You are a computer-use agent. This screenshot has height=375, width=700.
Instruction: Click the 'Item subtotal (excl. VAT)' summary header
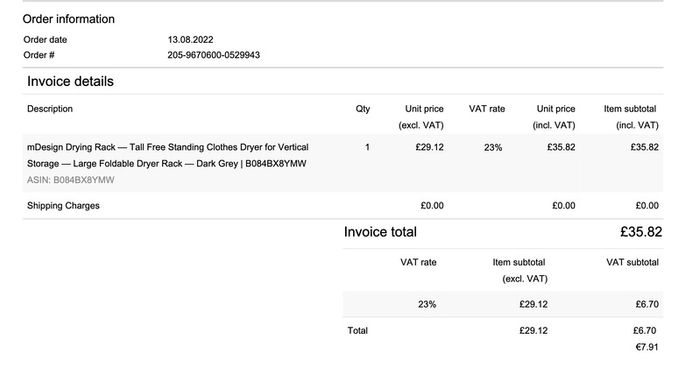coord(520,271)
